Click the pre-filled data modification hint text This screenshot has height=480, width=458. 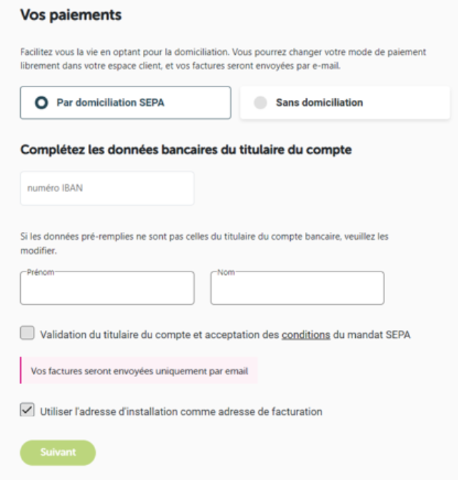click(204, 244)
